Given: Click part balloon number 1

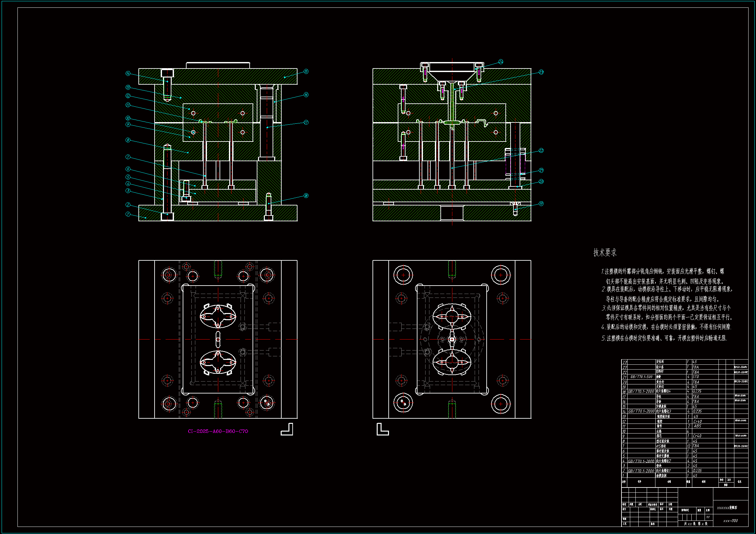Looking at the screenshot, I should (128, 214).
